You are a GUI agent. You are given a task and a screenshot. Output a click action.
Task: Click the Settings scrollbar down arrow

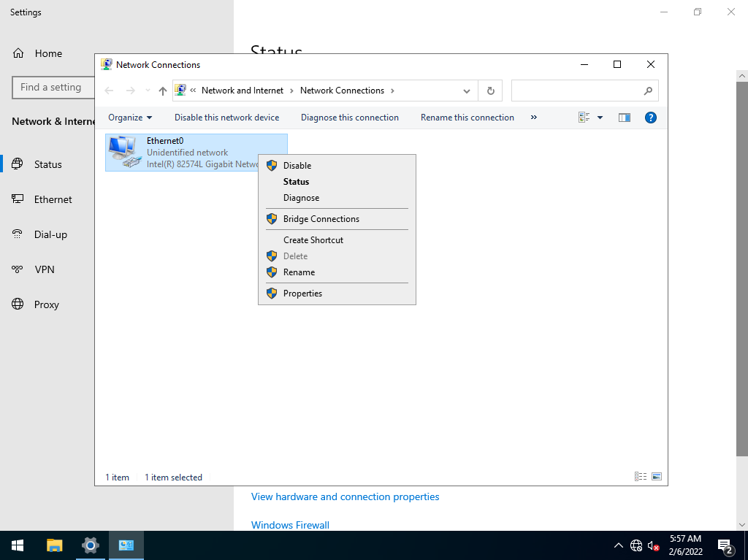pos(742,525)
